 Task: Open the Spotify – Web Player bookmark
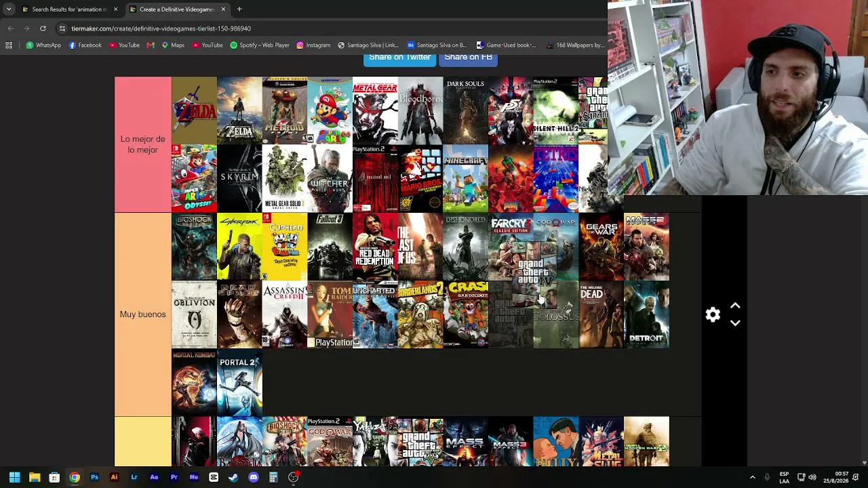260,45
